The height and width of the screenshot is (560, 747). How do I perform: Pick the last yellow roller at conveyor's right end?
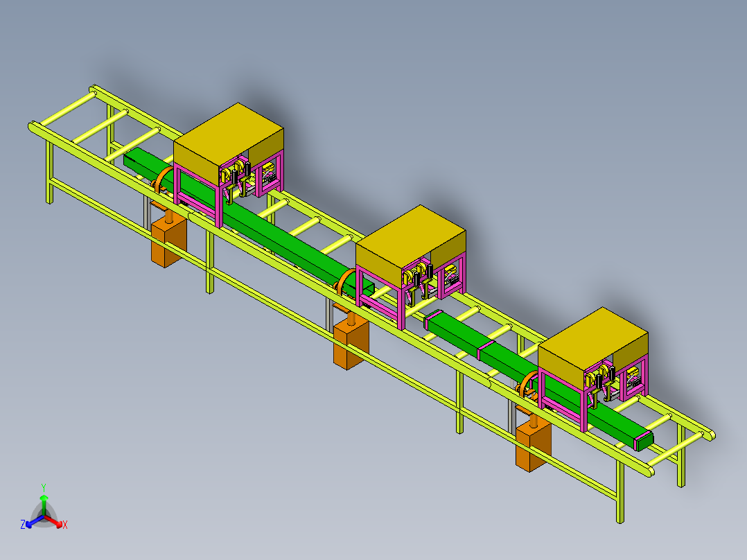[675, 449]
